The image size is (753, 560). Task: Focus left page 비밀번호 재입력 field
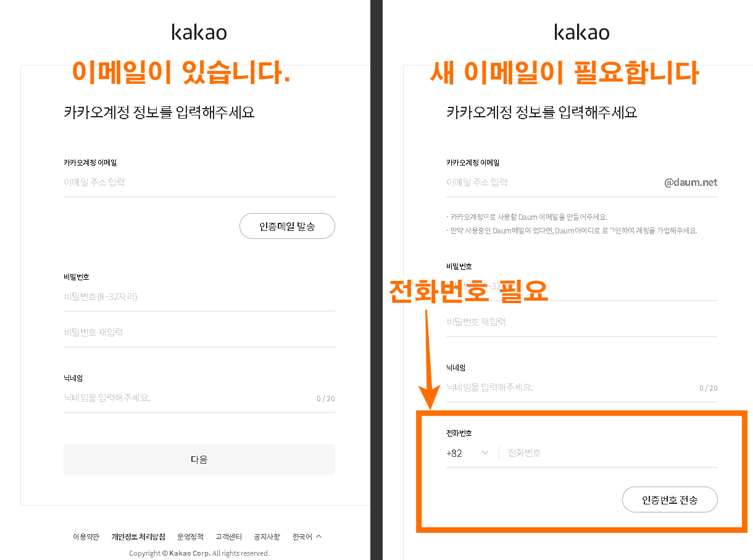coord(199,332)
